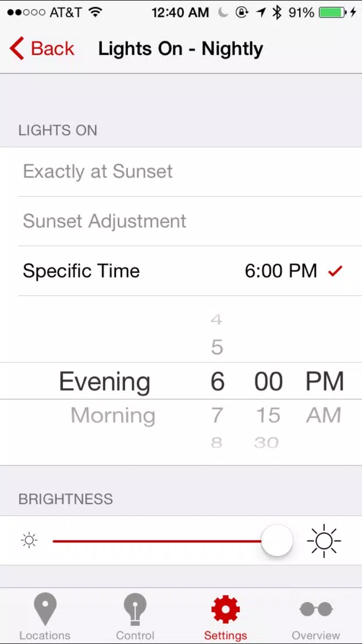Tap the red checkmark on Specific Time

pyautogui.click(x=335, y=271)
